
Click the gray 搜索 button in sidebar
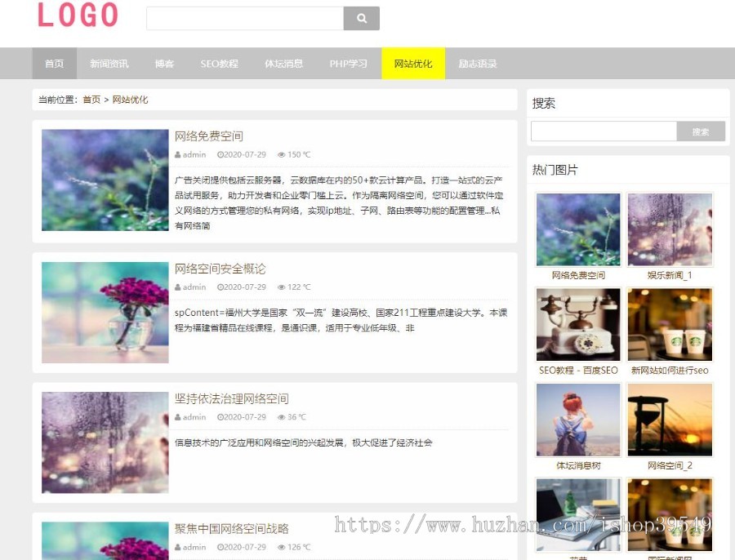(x=701, y=131)
